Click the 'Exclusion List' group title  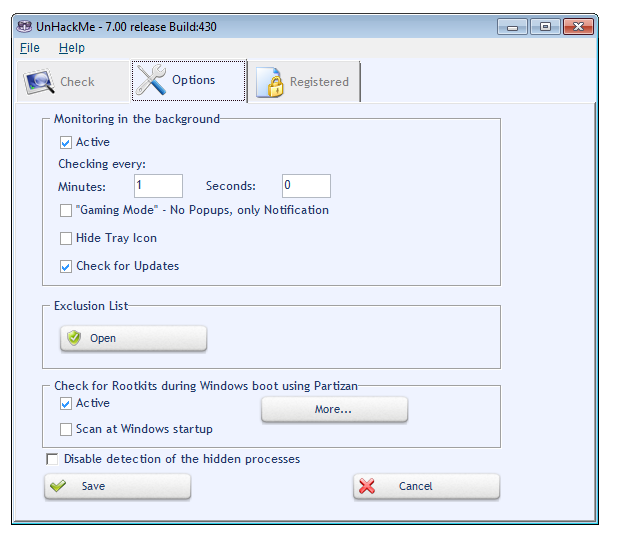91,306
